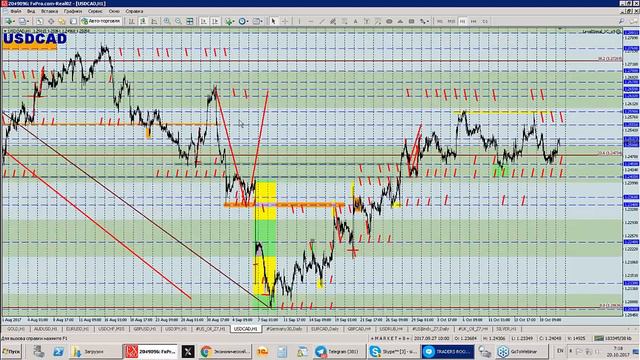Click the search magnifier icon
The width and height of the screenshot is (640, 360).
click(x=622, y=21)
